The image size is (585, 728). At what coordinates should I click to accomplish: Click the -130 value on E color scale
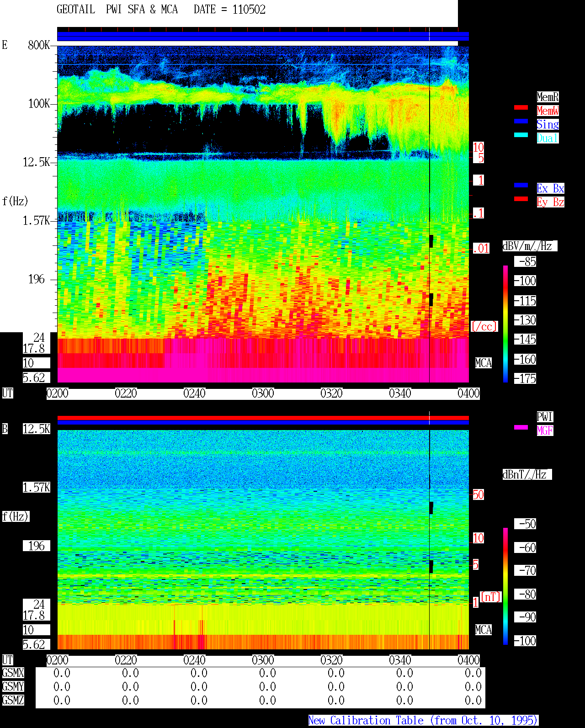tap(526, 320)
